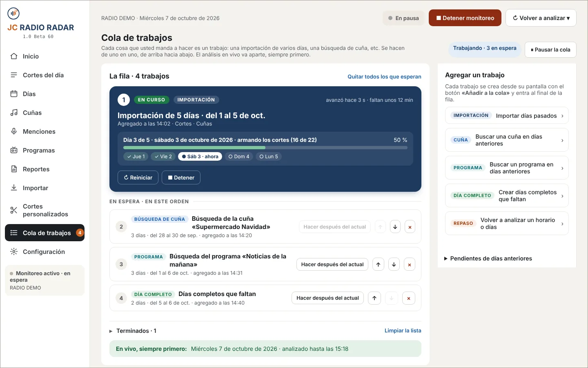Move job 4 up in the queue
Viewport: 588px width, 368px height.
click(374, 298)
